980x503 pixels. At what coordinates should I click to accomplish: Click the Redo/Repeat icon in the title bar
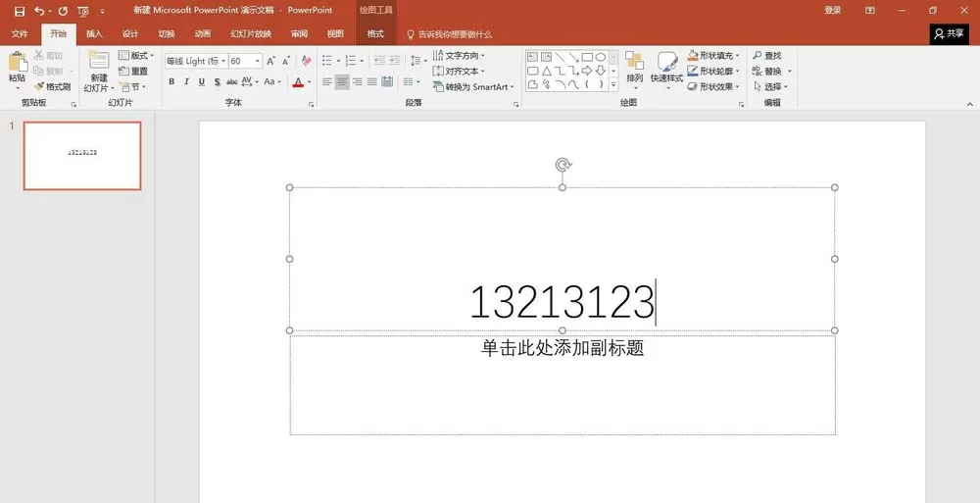click(63, 11)
